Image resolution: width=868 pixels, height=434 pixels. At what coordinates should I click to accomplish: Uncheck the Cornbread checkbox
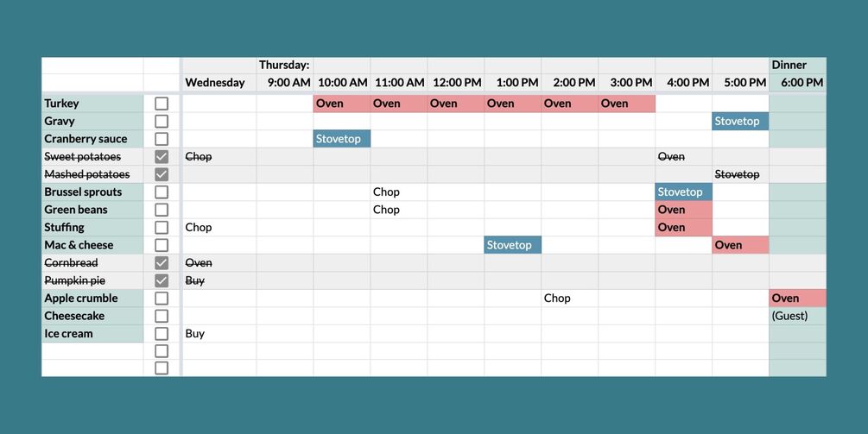(162, 262)
